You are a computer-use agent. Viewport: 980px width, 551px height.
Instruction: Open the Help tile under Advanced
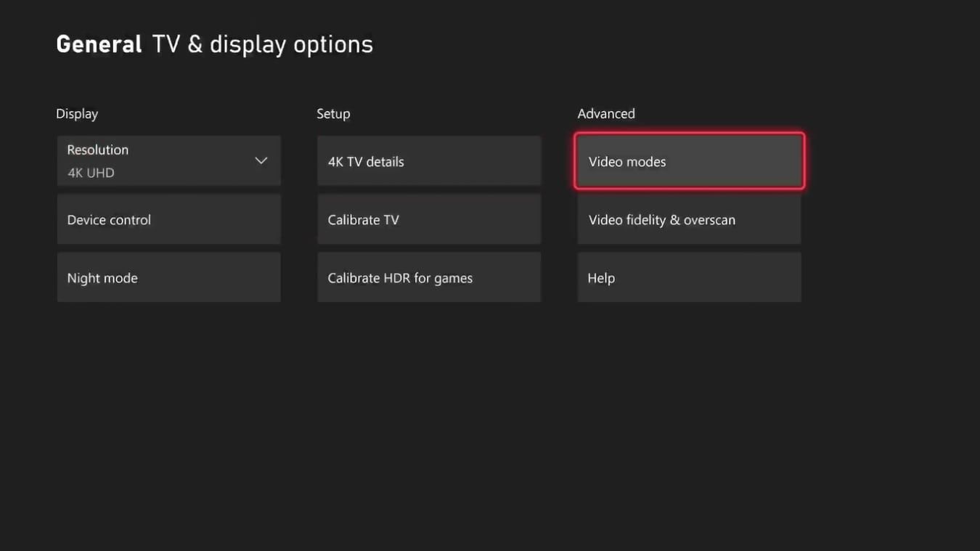(x=689, y=277)
